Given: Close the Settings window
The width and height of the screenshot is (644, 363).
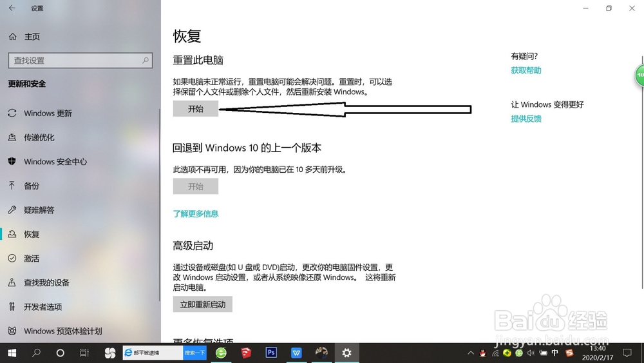Looking at the screenshot, I should point(632,8).
